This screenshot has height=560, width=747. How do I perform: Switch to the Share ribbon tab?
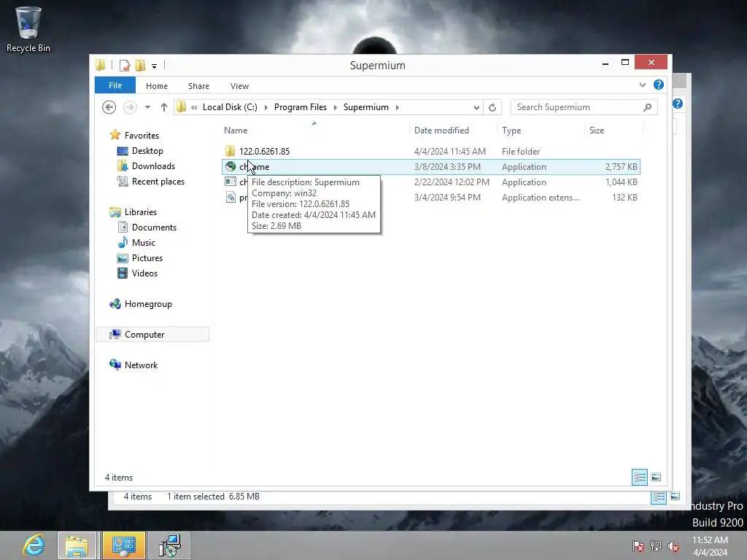(198, 86)
